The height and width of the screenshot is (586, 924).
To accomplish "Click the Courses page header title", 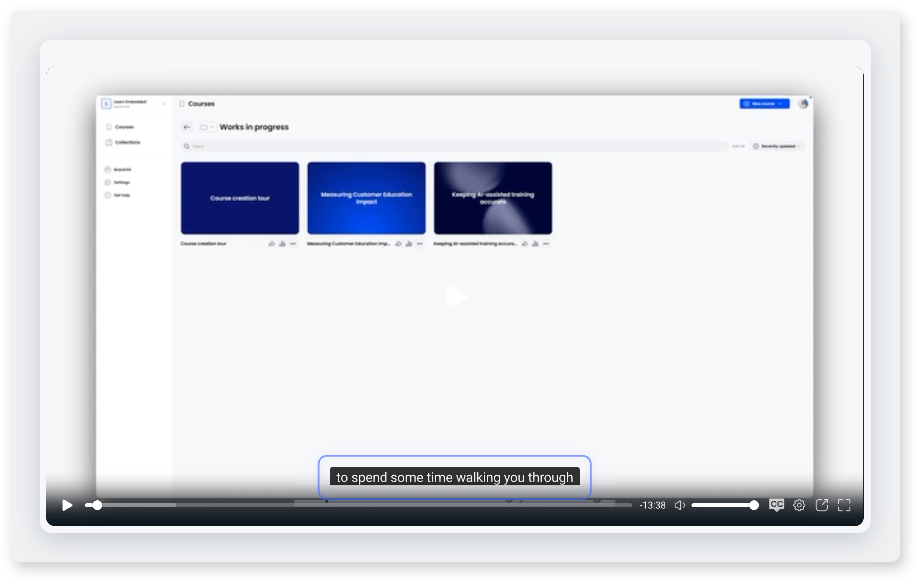I will point(201,104).
